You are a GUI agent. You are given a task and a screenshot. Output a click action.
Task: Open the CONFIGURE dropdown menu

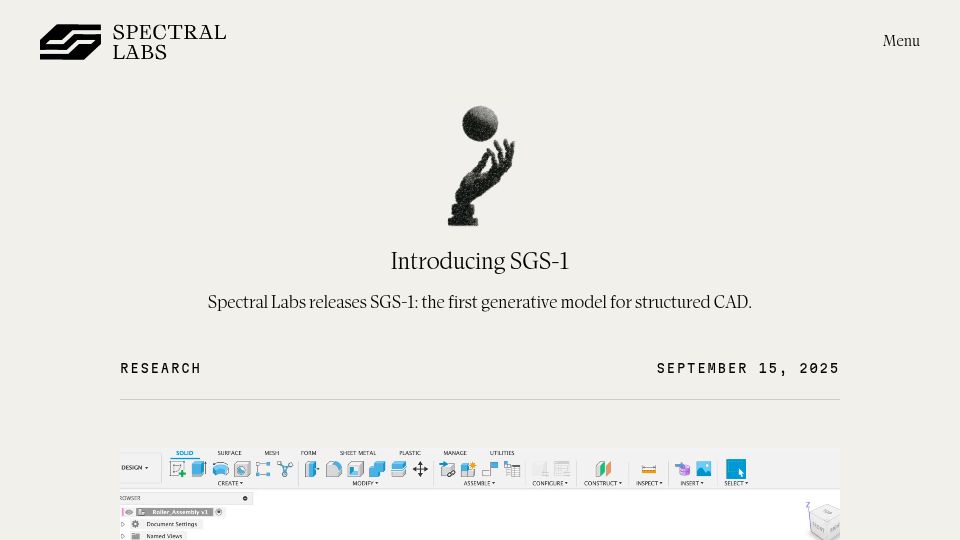550,484
